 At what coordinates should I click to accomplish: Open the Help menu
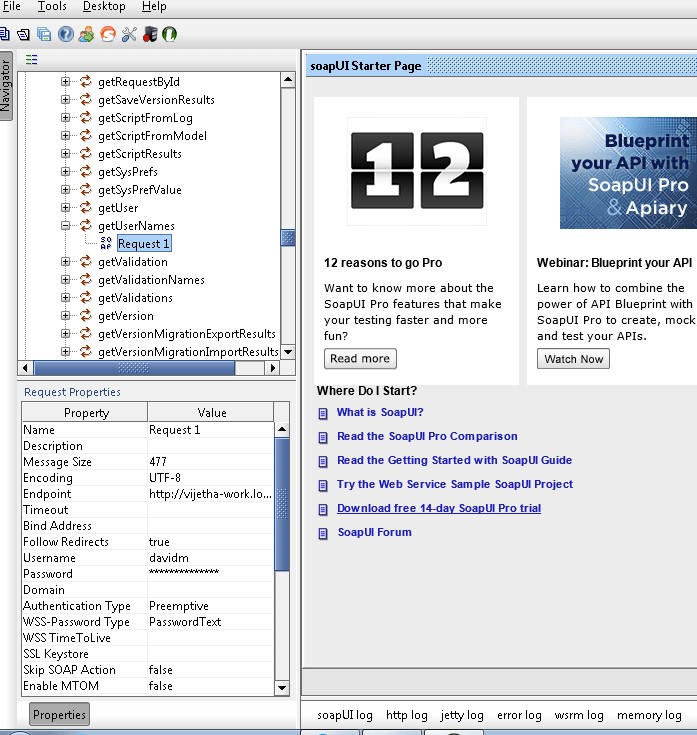tap(154, 7)
